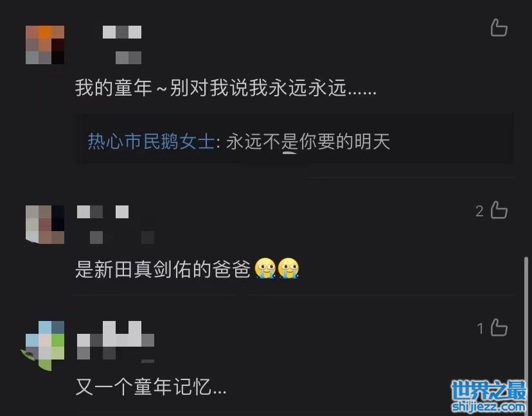Like the "是新田真剑佑的爸爸" comment
The image size is (532, 416).
[499, 210]
